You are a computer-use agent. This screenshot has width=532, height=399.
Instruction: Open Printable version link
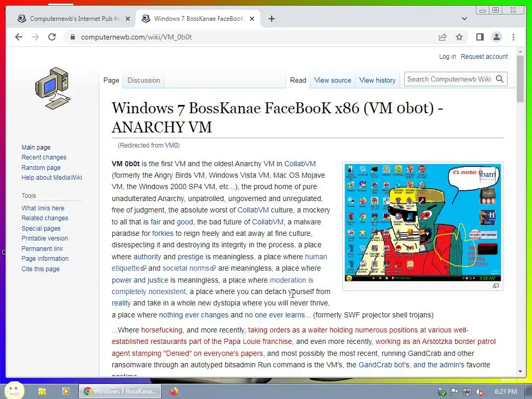tap(45, 238)
